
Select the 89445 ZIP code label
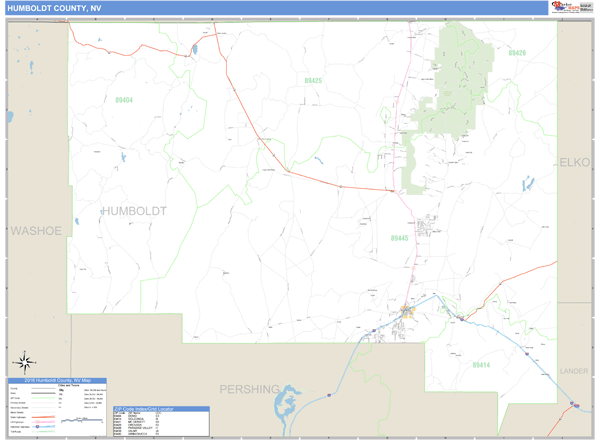point(400,238)
